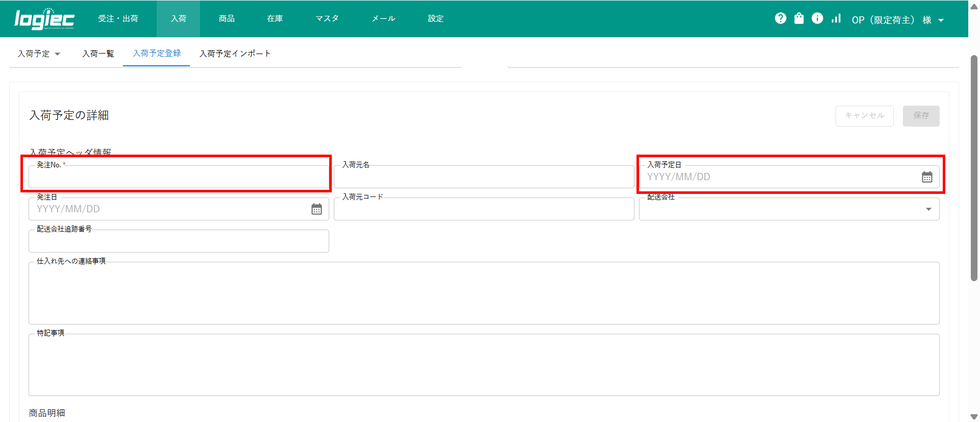Expand the 入荷予定 dropdown
980x422 pixels.
[x=39, y=54]
